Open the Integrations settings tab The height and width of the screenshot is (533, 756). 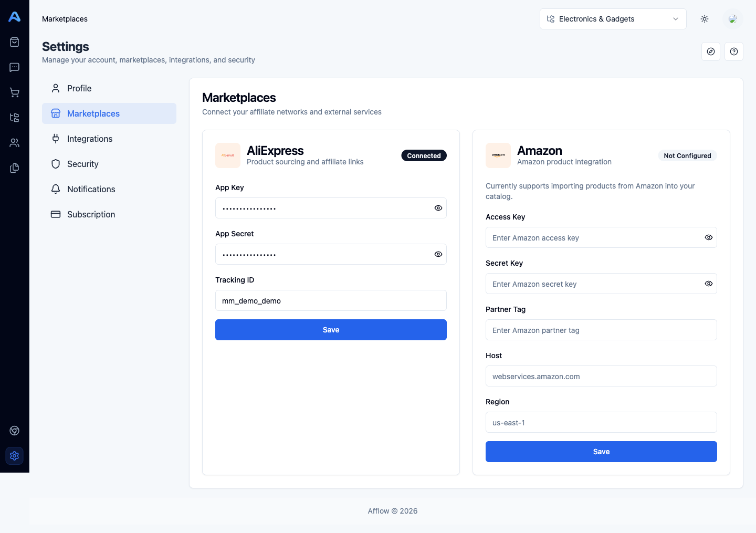90,139
